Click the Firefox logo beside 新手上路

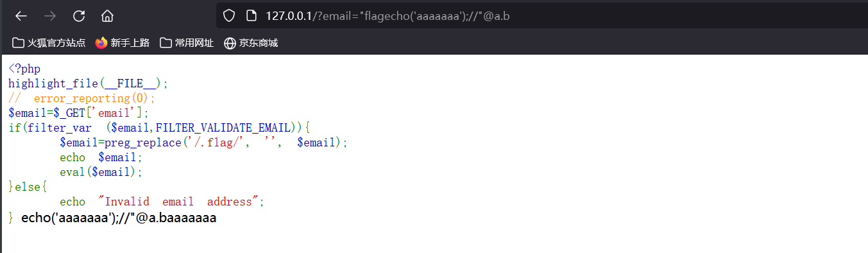click(101, 43)
